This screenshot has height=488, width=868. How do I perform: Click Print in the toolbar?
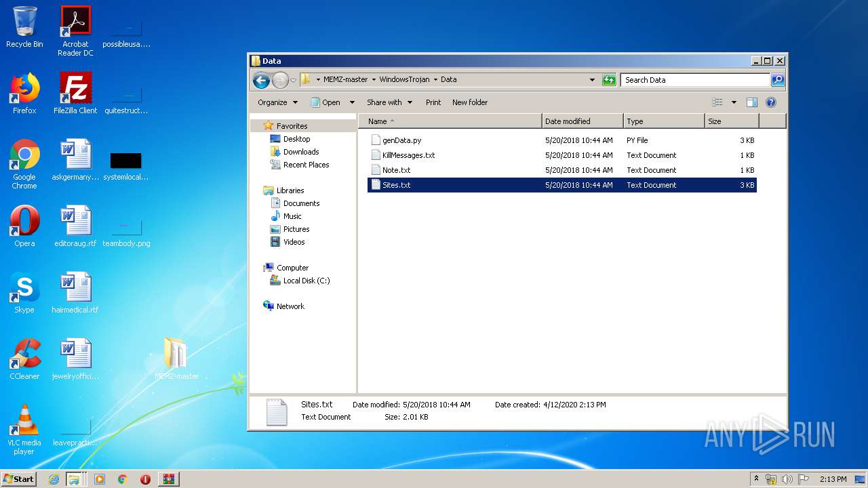tap(433, 102)
